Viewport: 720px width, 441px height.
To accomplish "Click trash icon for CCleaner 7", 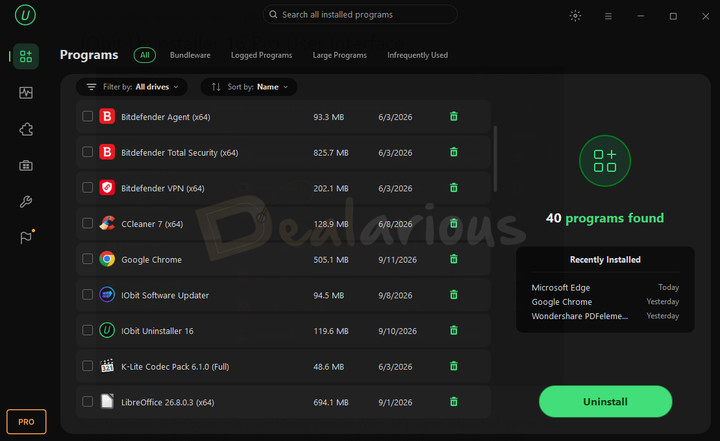I will pyautogui.click(x=454, y=223).
